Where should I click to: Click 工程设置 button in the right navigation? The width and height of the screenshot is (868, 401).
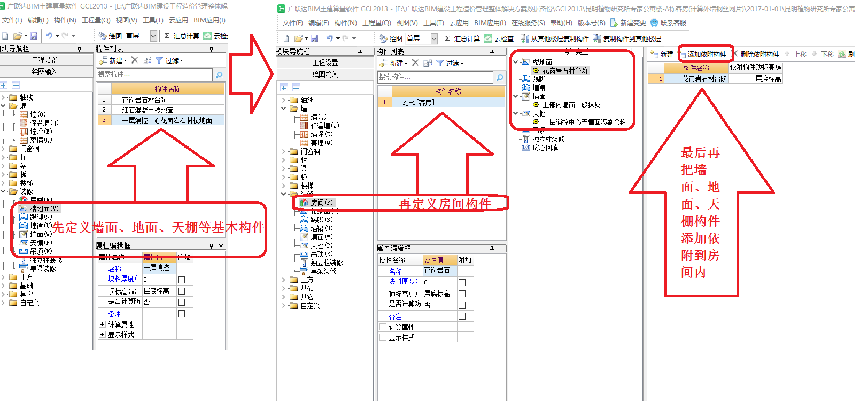click(x=325, y=63)
